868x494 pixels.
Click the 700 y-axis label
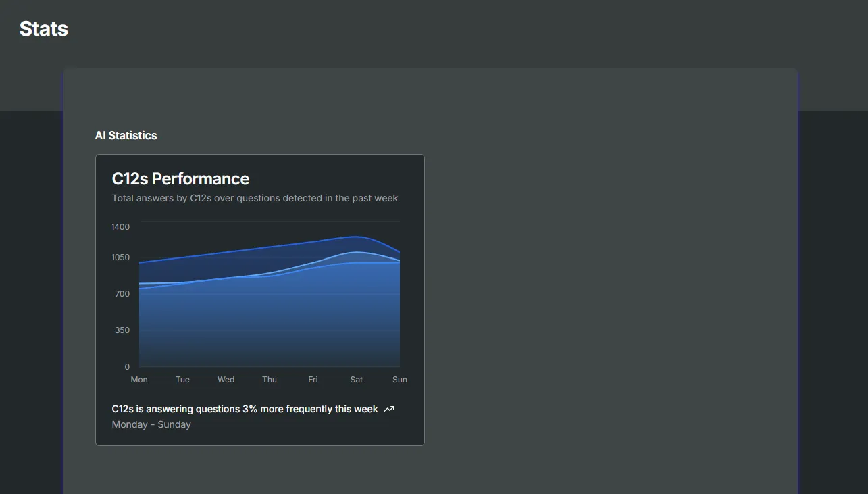(122, 294)
